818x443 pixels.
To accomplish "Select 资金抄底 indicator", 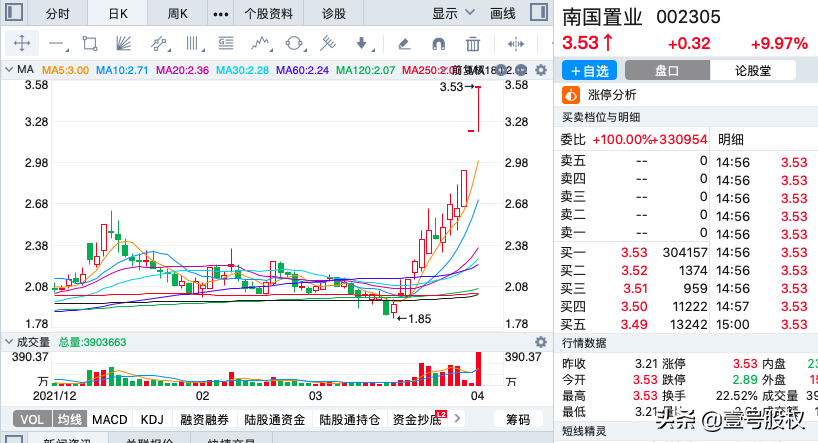I will click(x=417, y=420).
